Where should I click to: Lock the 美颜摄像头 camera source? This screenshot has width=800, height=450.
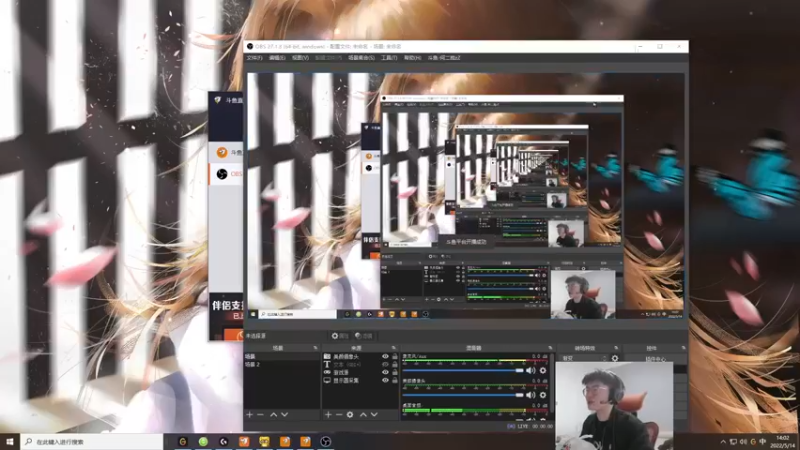coord(394,357)
